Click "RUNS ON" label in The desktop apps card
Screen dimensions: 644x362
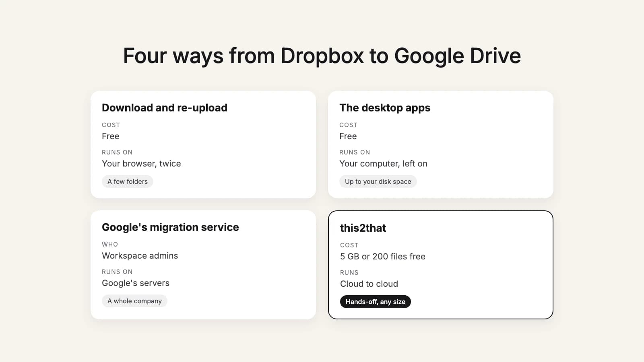coord(355,152)
